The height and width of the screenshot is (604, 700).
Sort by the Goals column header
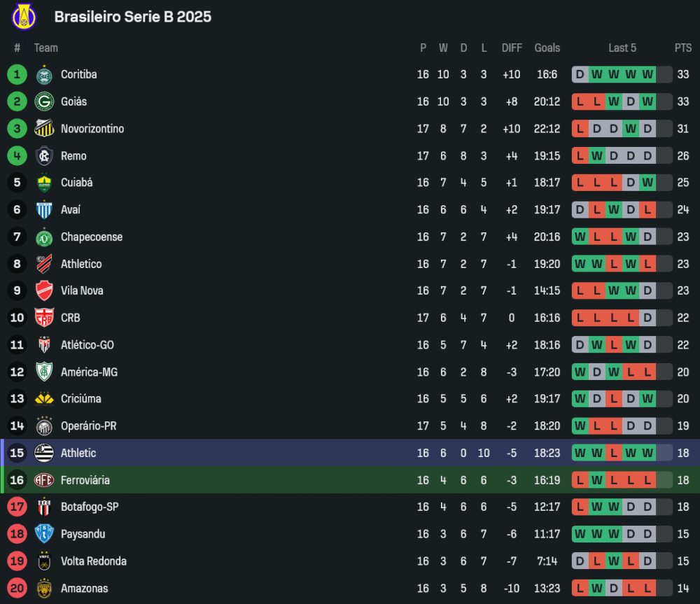tap(547, 48)
